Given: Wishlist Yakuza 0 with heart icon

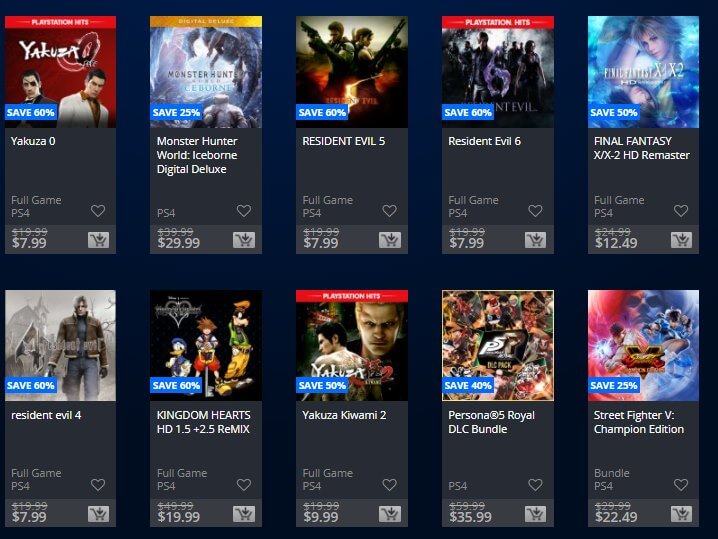Looking at the screenshot, I should pos(98,211).
